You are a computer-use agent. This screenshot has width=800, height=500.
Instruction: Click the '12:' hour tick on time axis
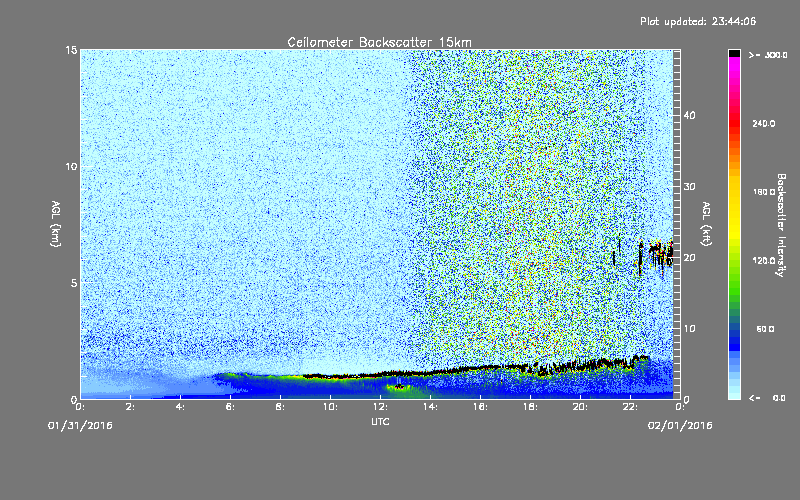(x=380, y=407)
